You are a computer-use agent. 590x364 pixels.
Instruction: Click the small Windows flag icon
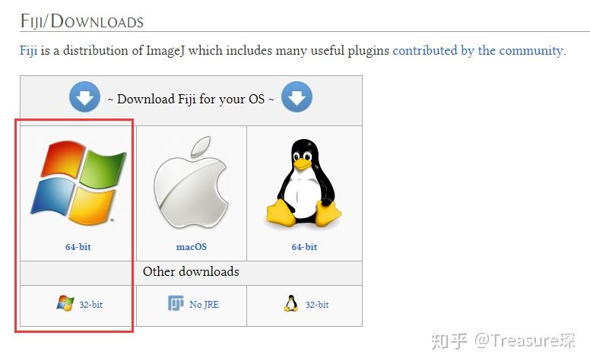pyautogui.click(x=65, y=303)
